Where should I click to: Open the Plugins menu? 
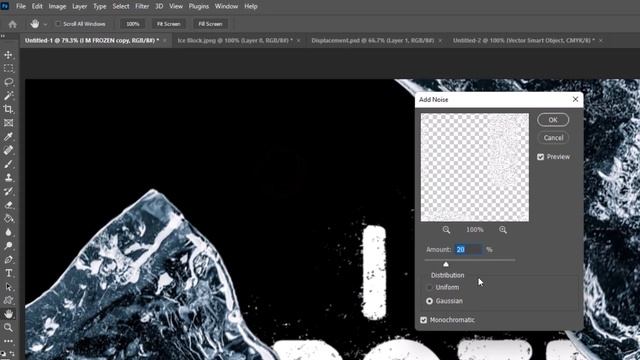pos(199,6)
